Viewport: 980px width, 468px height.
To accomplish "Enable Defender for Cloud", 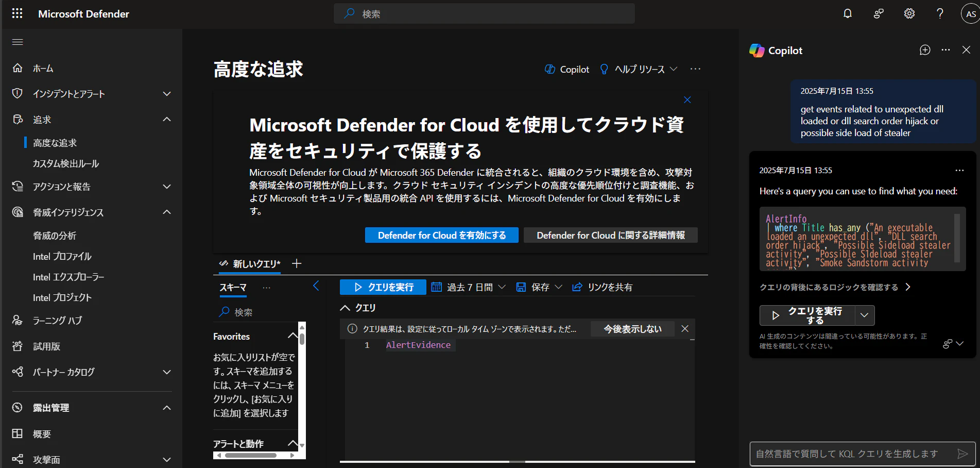I will (x=442, y=235).
